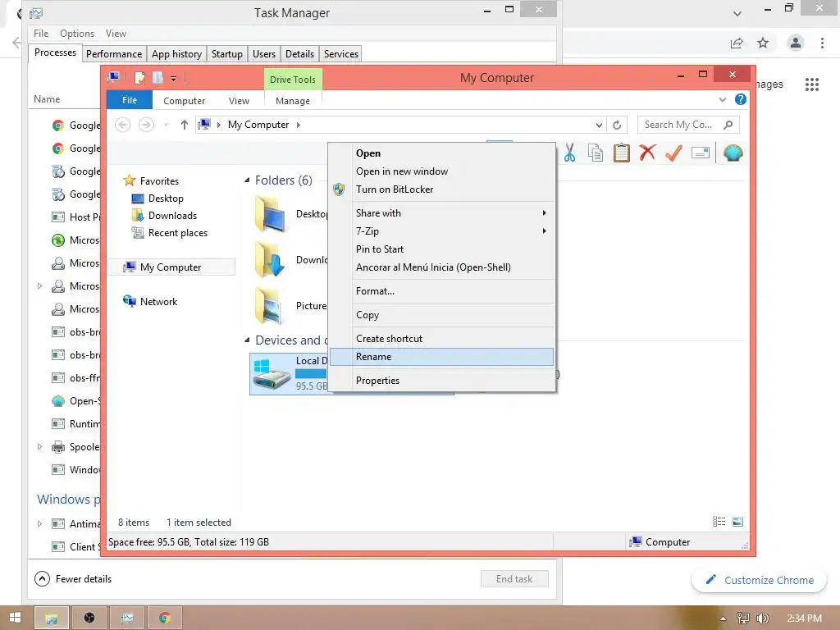Click the Local Disk drive icon
840x630 pixels.
point(271,374)
